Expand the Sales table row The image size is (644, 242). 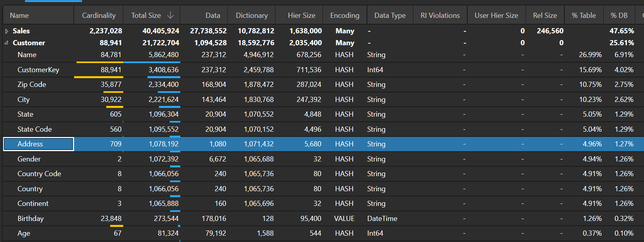coord(7,31)
